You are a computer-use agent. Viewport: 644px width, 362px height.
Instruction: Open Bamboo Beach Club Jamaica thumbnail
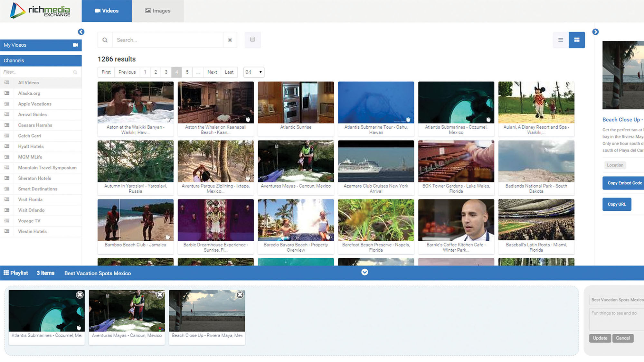[x=135, y=220]
